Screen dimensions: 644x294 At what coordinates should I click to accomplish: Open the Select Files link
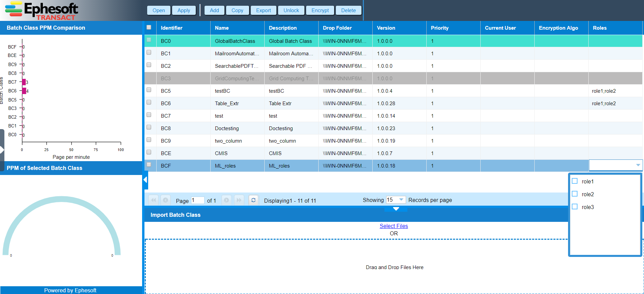(394, 226)
